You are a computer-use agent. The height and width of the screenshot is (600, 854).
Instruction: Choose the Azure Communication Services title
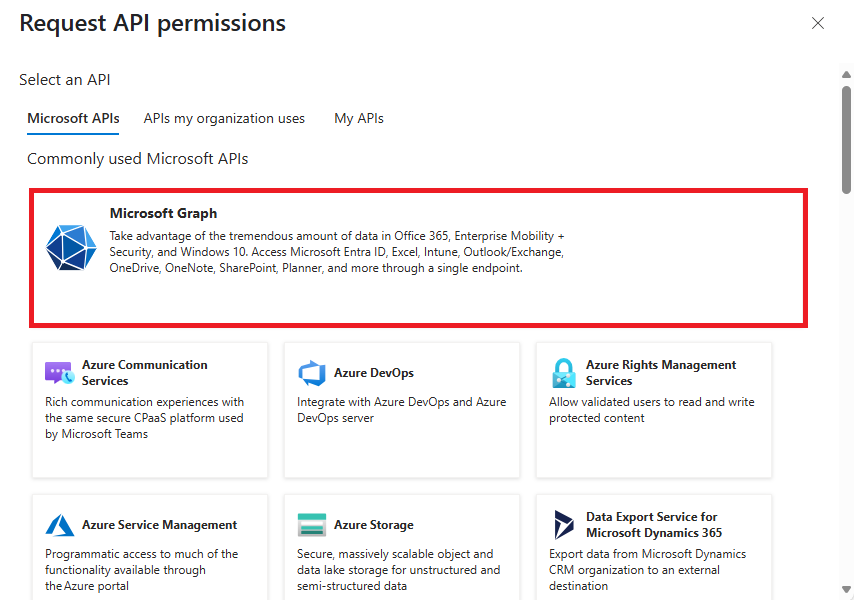144,372
